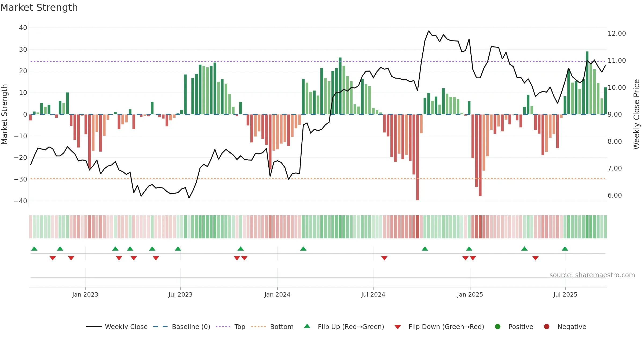Click the Flip Down (Green→Red) legend triangle

(398, 327)
